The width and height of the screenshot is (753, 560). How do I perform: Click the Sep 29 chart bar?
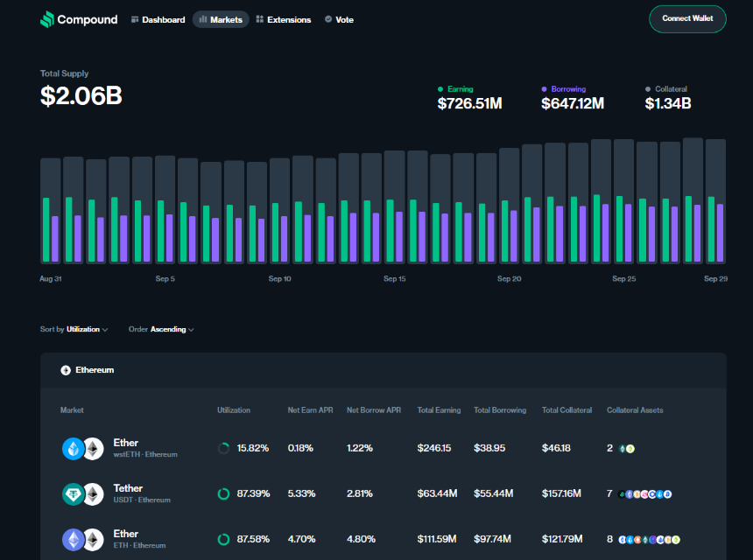[715, 201]
